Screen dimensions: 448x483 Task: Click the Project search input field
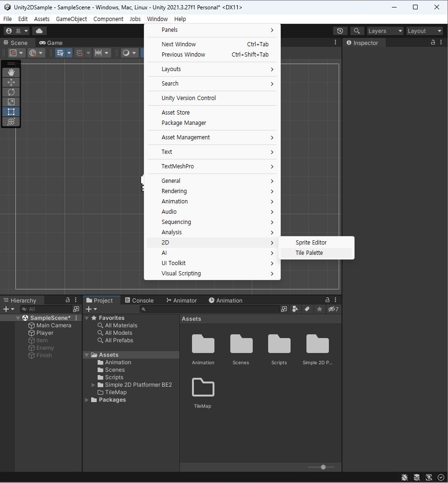pyautogui.click(x=210, y=309)
